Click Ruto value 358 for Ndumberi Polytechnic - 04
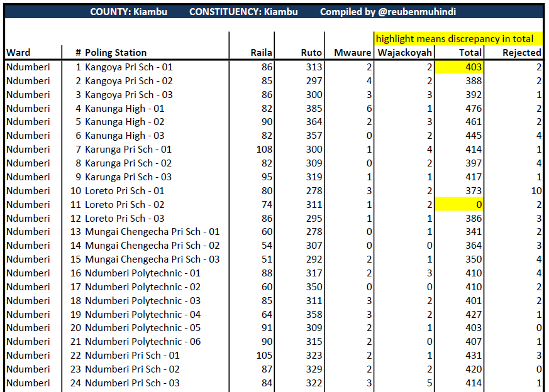The width and height of the screenshot is (549, 392). (314, 314)
